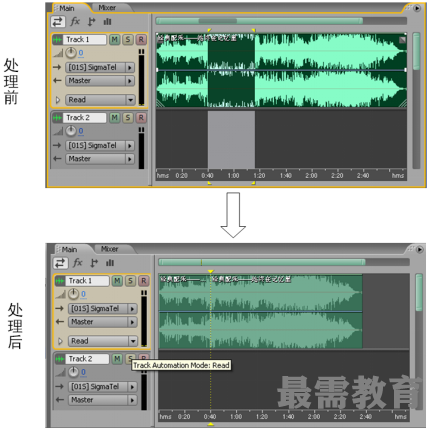Click Track 2 volume knob in 处理前 panel
Screen dimensions: 429x432
tap(71, 131)
